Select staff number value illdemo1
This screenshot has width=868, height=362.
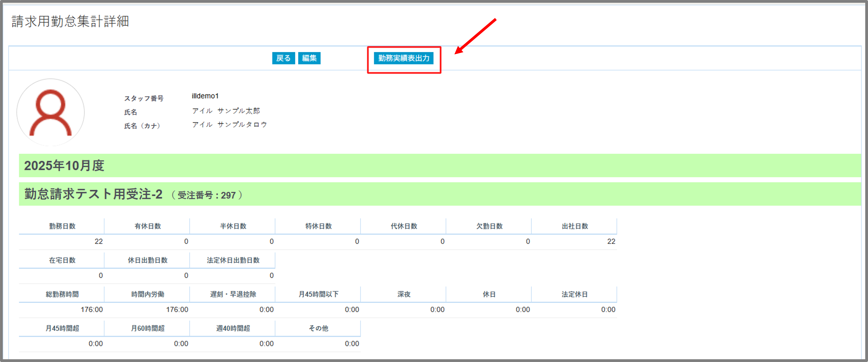(x=205, y=96)
